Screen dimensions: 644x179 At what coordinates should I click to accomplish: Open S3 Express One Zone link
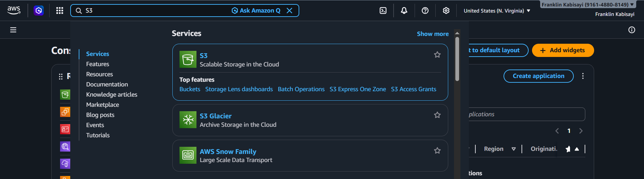pyautogui.click(x=358, y=89)
